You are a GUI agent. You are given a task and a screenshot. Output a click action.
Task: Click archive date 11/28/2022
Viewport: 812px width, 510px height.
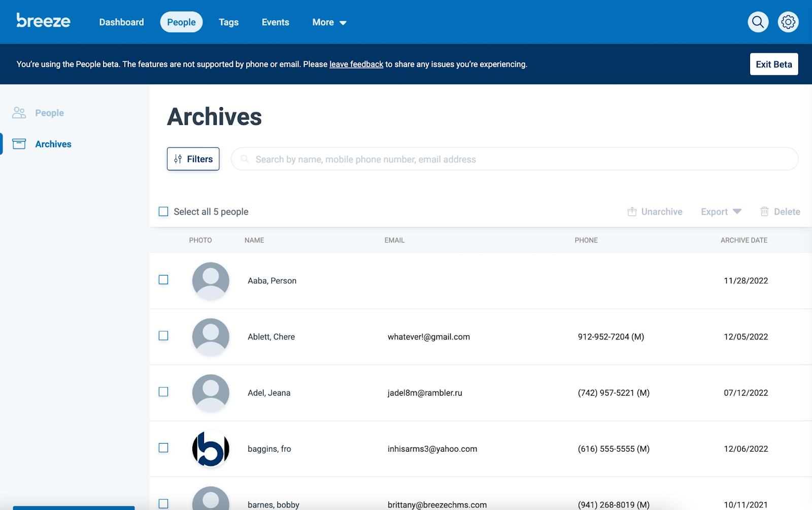746,281
